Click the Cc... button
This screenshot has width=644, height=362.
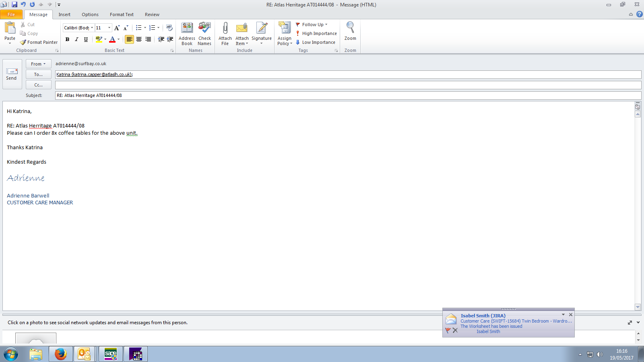point(38,85)
